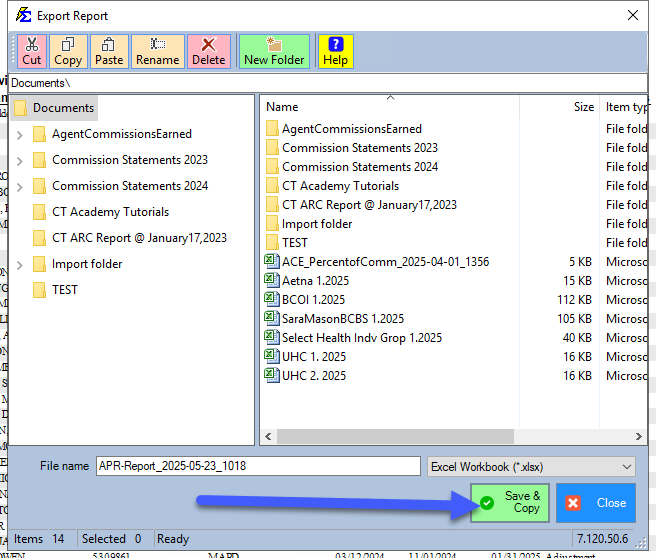Select file name UHC 2. 2025
Image resolution: width=656 pixels, height=558 pixels.
coord(314,376)
